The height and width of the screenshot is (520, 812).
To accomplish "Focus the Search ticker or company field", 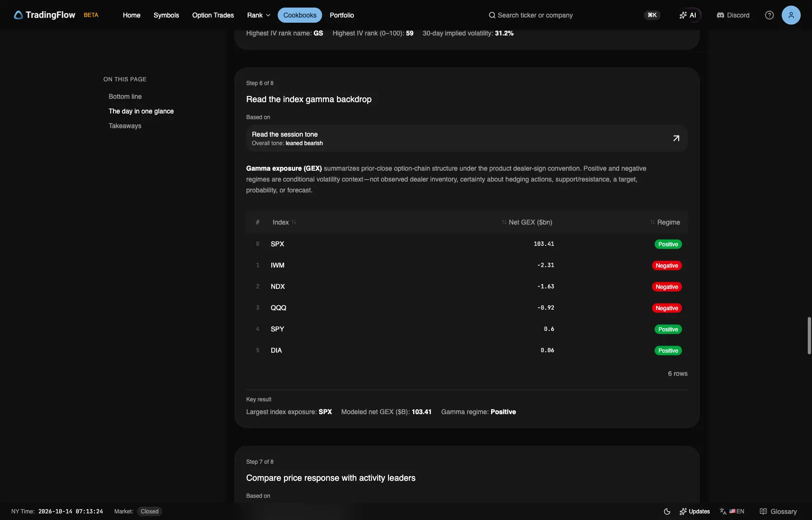I will tap(530, 15).
